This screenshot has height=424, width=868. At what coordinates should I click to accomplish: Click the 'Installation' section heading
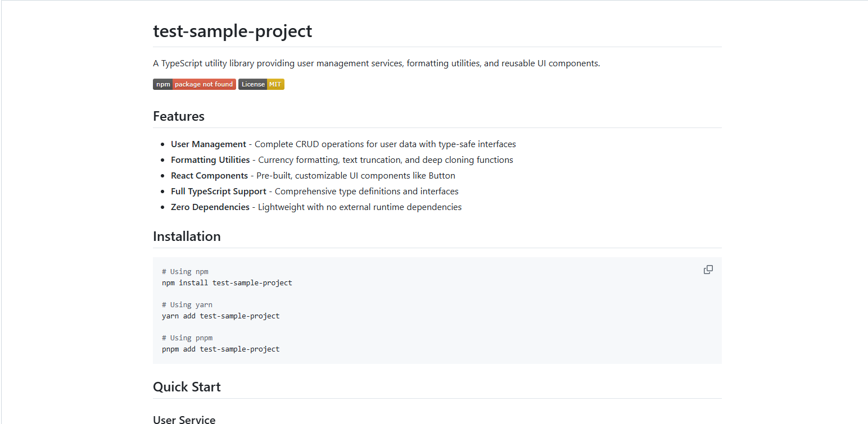click(187, 236)
